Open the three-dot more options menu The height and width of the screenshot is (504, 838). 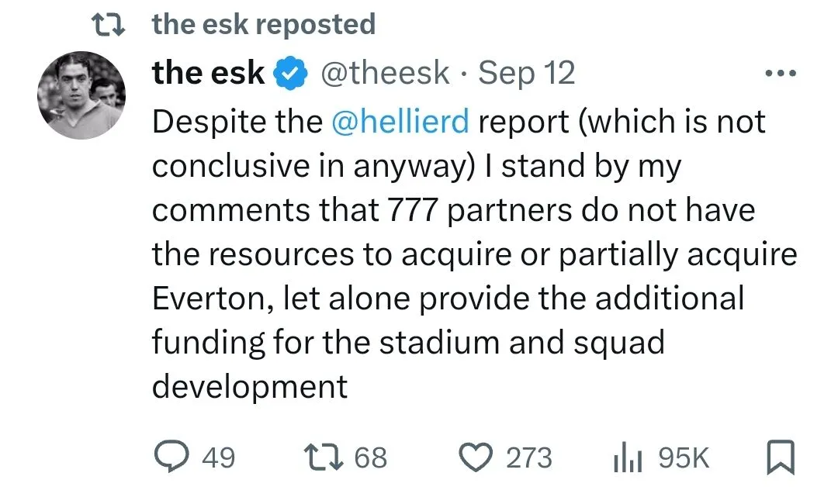point(779,76)
